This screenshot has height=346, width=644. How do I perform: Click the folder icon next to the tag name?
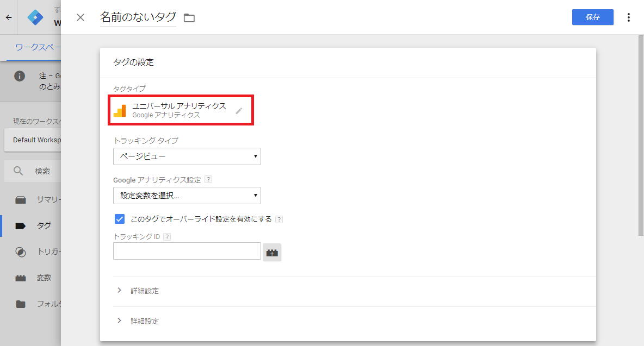click(x=189, y=17)
